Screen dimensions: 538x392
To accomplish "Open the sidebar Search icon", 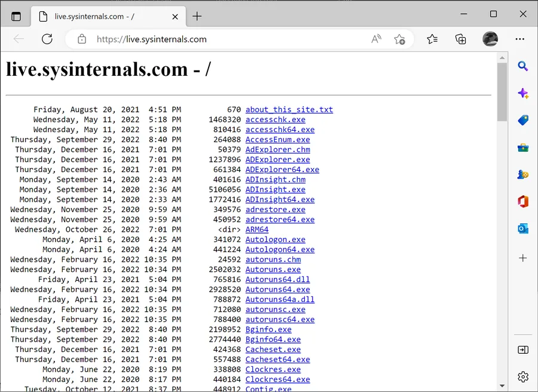I will point(523,66).
